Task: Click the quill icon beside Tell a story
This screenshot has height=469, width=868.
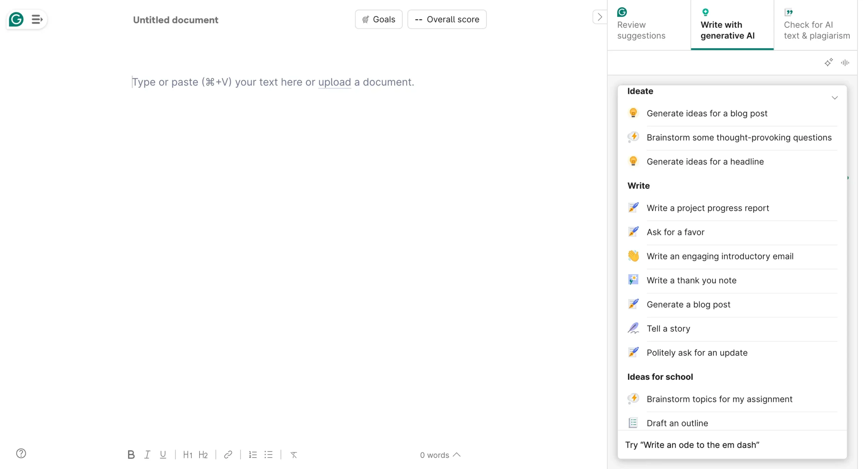Action: pyautogui.click(x=633, y=328)
